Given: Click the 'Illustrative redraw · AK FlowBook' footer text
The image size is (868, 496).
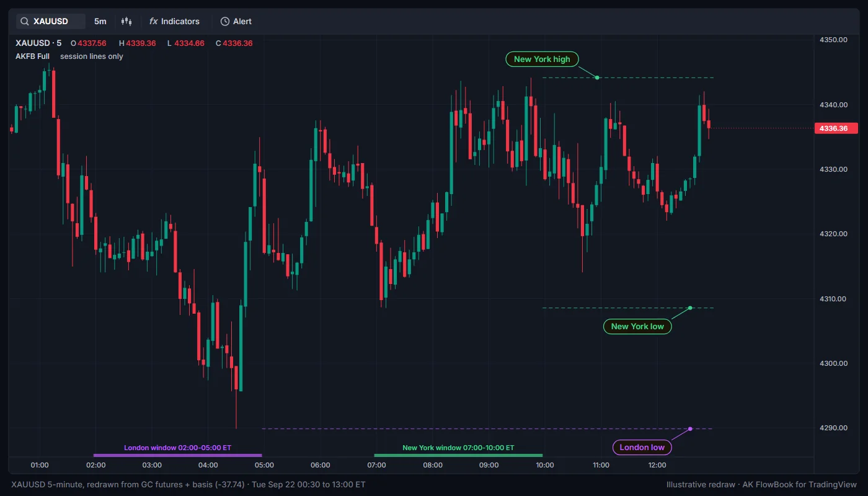Looking at the screenshot, I should [762, 484].
